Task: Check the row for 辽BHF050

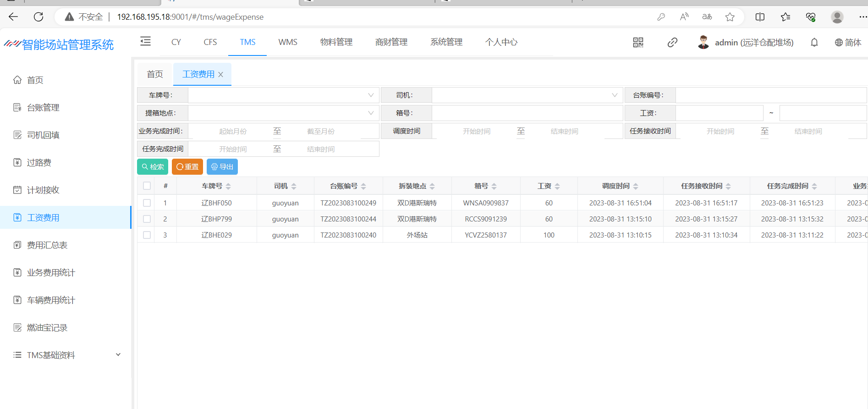Action: [x=147, y=203]
